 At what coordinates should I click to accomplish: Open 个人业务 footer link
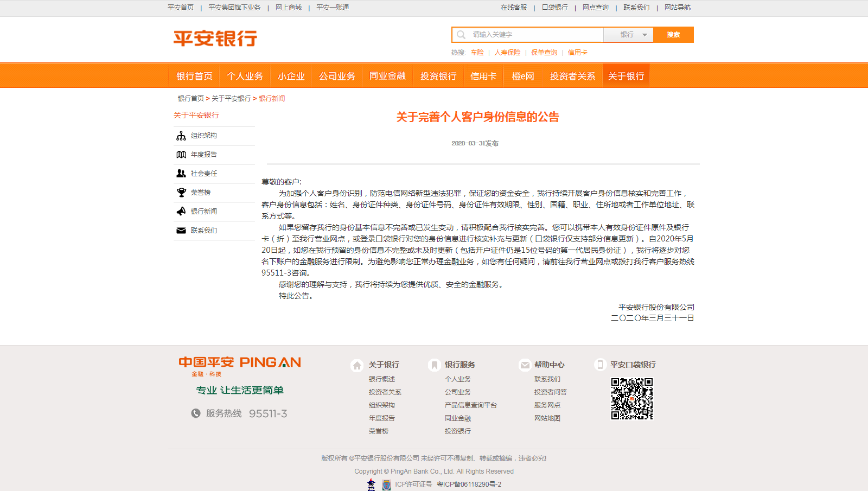458,379
